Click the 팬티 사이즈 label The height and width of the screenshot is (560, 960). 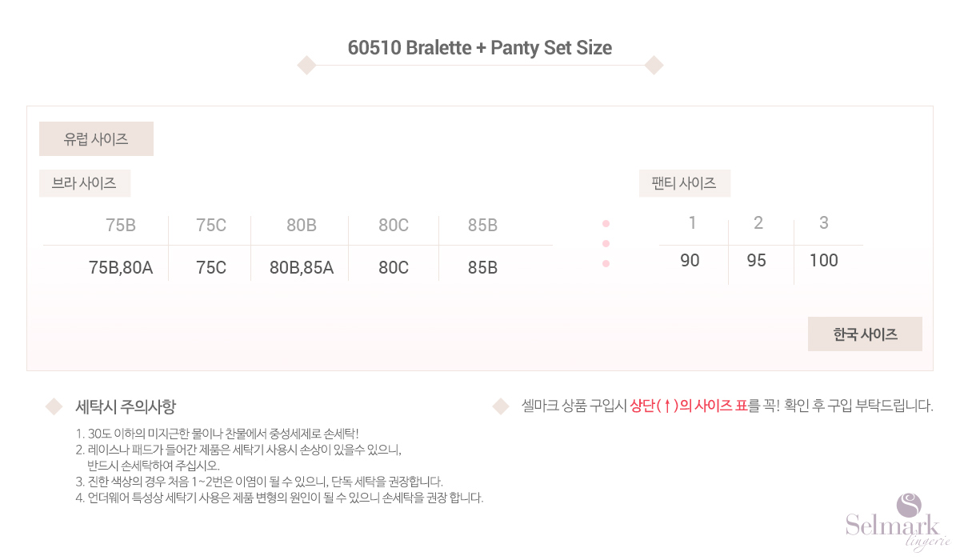(x=684, y=183)
